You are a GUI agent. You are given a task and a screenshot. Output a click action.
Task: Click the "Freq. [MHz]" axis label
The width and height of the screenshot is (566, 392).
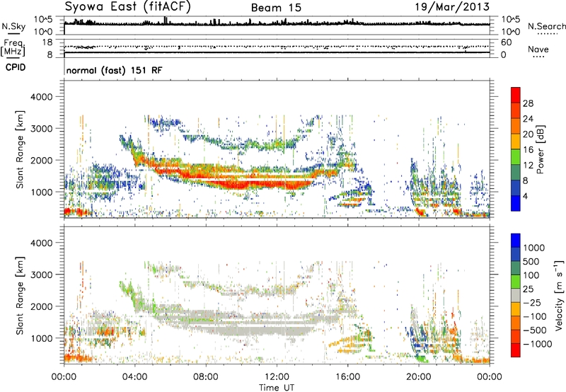[x=13, y=48]
